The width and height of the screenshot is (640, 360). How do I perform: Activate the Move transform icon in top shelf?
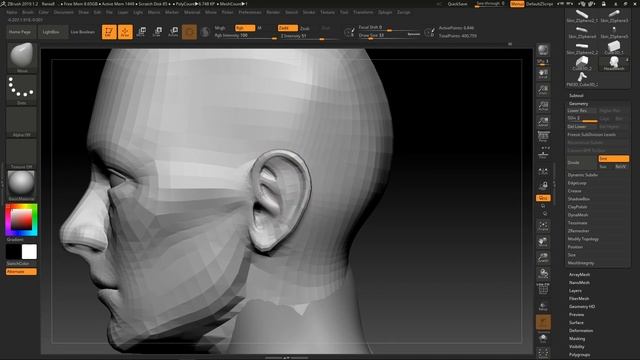pyautogui.click(x=141, y=32)
